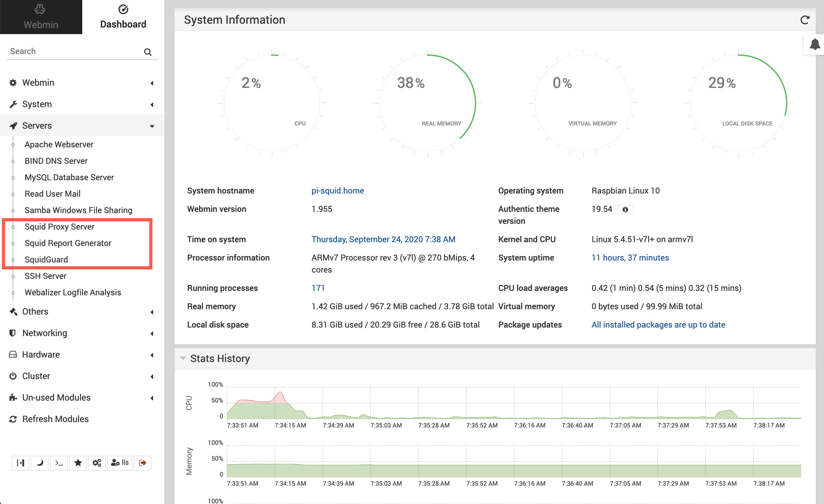Click into the Search input field

tap(74, 51)
